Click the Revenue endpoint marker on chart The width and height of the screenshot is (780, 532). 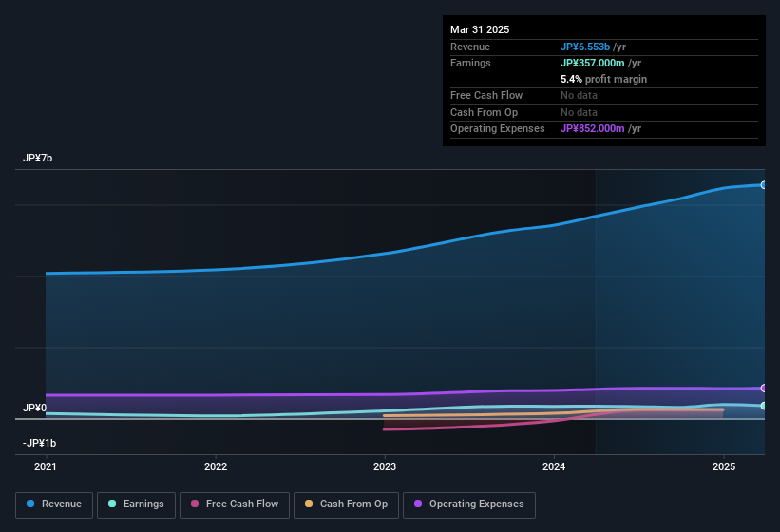click(764, 185)
